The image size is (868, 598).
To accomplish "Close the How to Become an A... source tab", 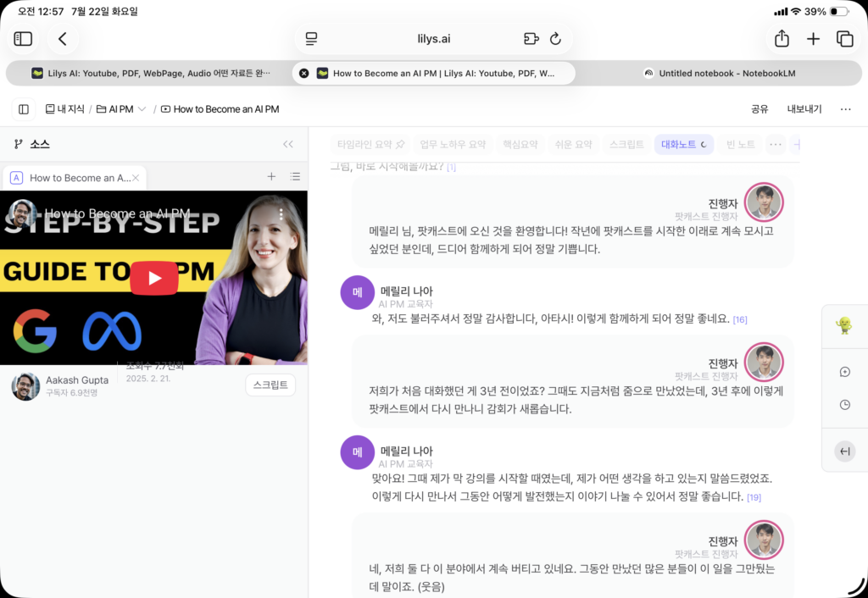I will [x=136, y=178].
